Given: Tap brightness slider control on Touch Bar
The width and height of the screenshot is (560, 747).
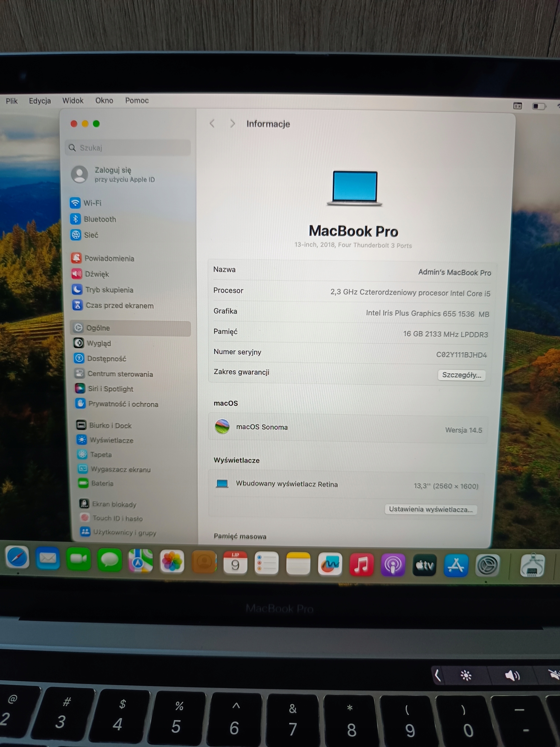Looking at the screenshot, I should (466, 676).
